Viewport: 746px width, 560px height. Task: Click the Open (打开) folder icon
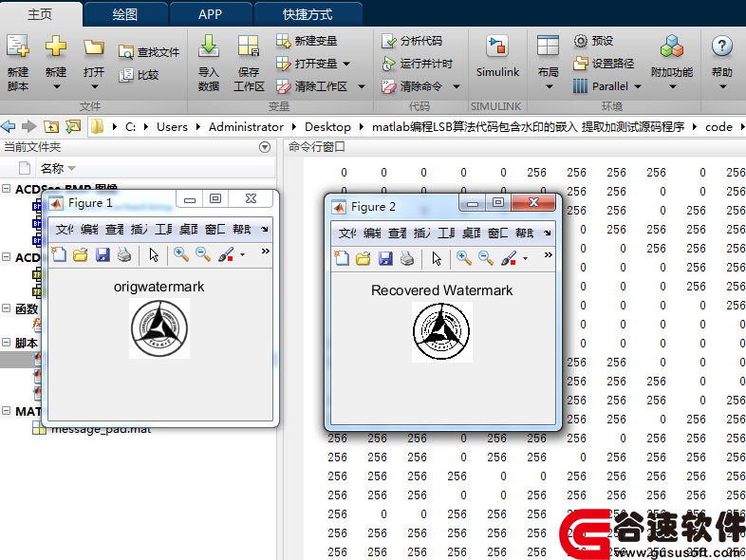click(x=94, y=47)
